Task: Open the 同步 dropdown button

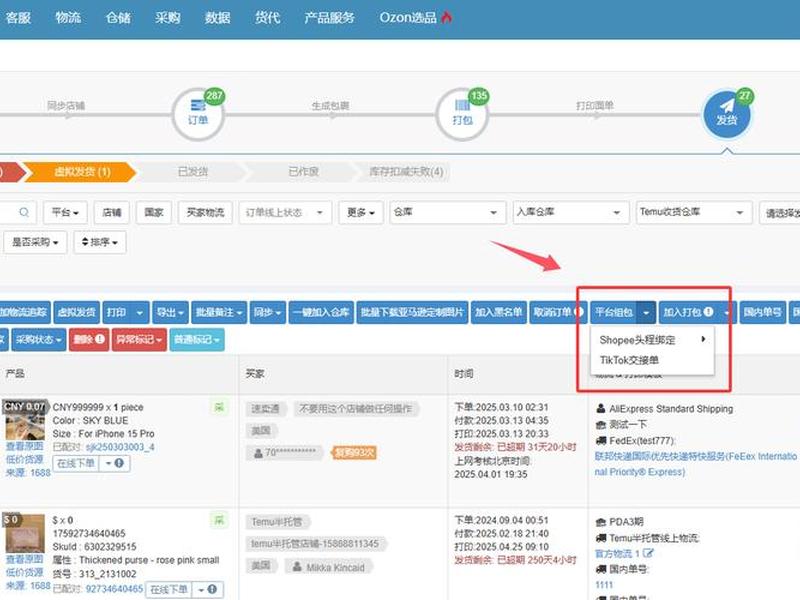Action: (x=268, y=312)
